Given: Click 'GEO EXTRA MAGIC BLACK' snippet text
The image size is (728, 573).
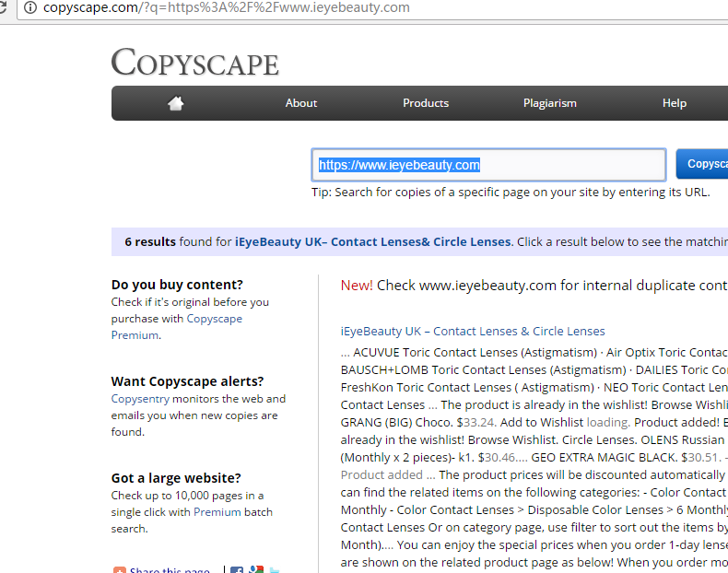Looking at the screenshot, I should [x=604, y=458].
